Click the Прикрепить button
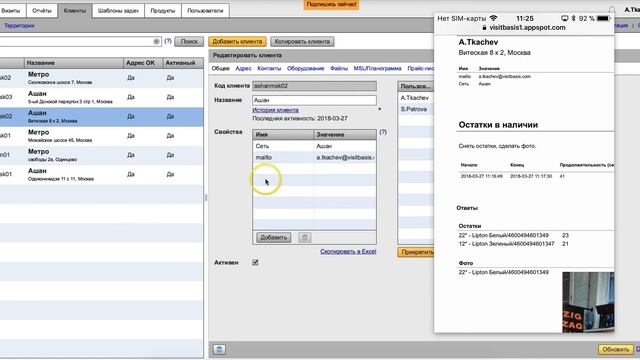640x360 pixels. 416,252
